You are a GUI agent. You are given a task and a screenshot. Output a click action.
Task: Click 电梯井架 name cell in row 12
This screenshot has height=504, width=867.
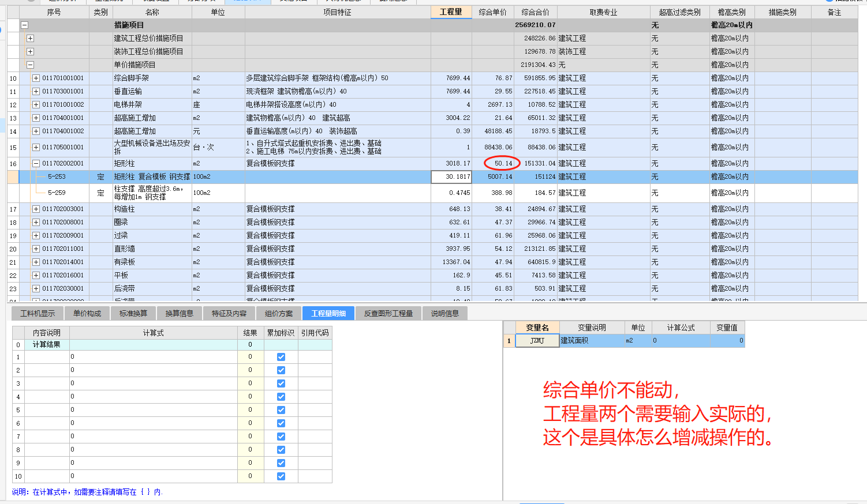click(x=152, y=105)
